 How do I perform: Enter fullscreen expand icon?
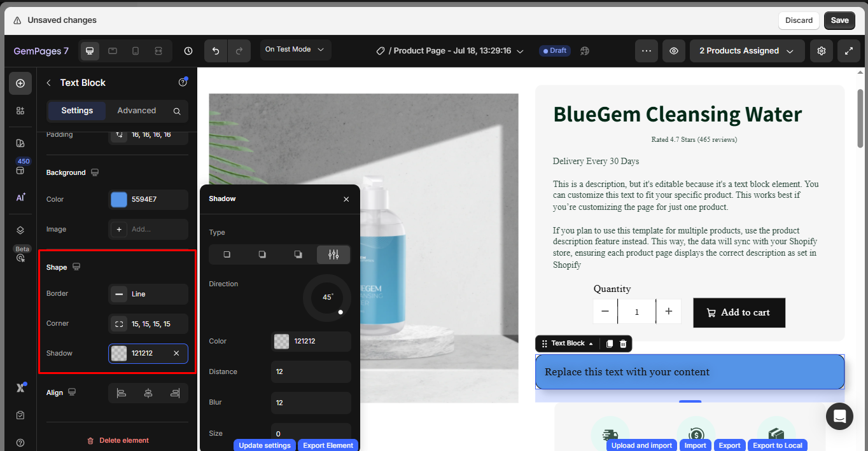[x=849, y=51]
